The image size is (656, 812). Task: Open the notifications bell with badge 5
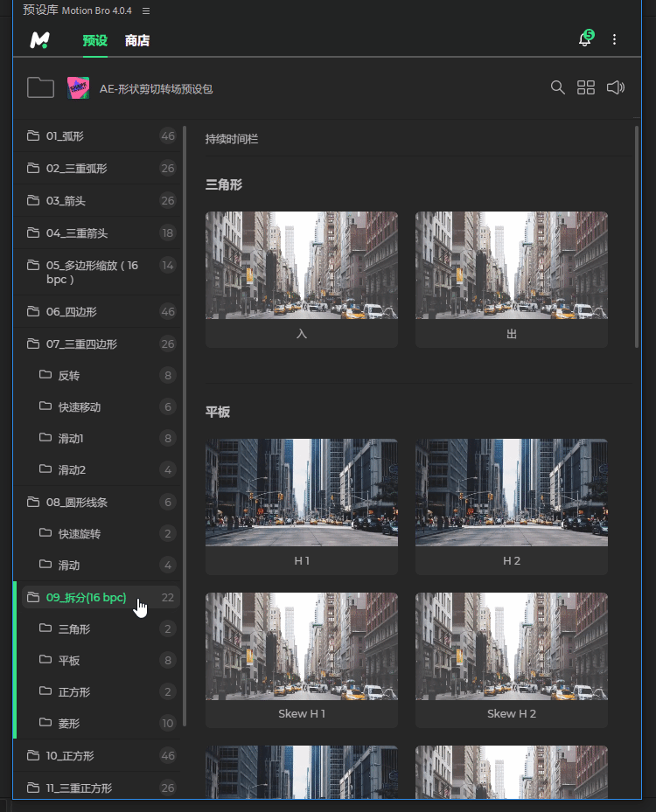pos(585,38)
